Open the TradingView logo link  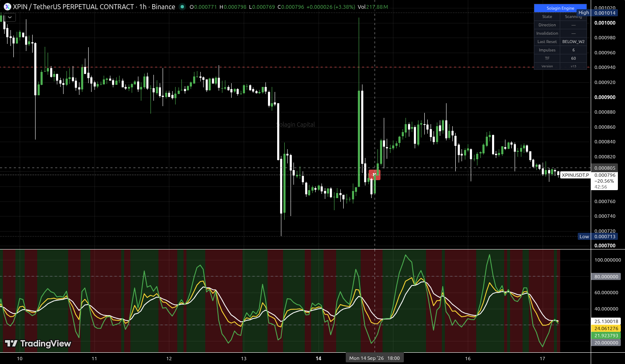tap(38, 344)
